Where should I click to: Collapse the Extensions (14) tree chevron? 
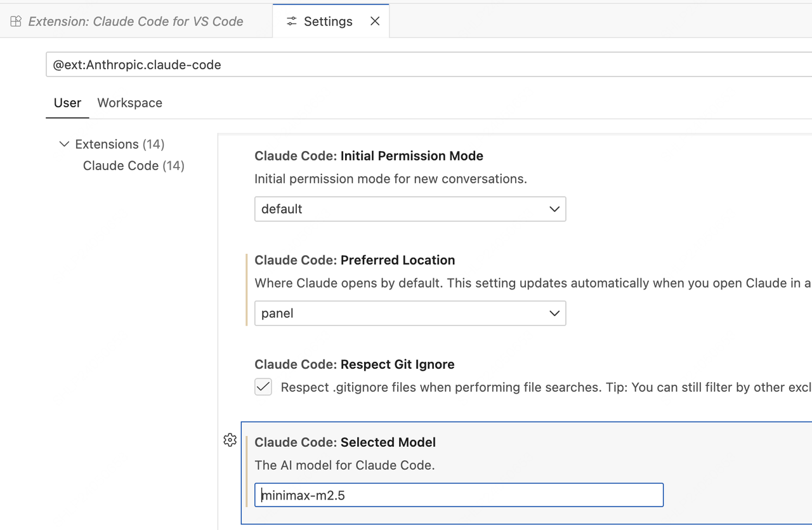64,144
